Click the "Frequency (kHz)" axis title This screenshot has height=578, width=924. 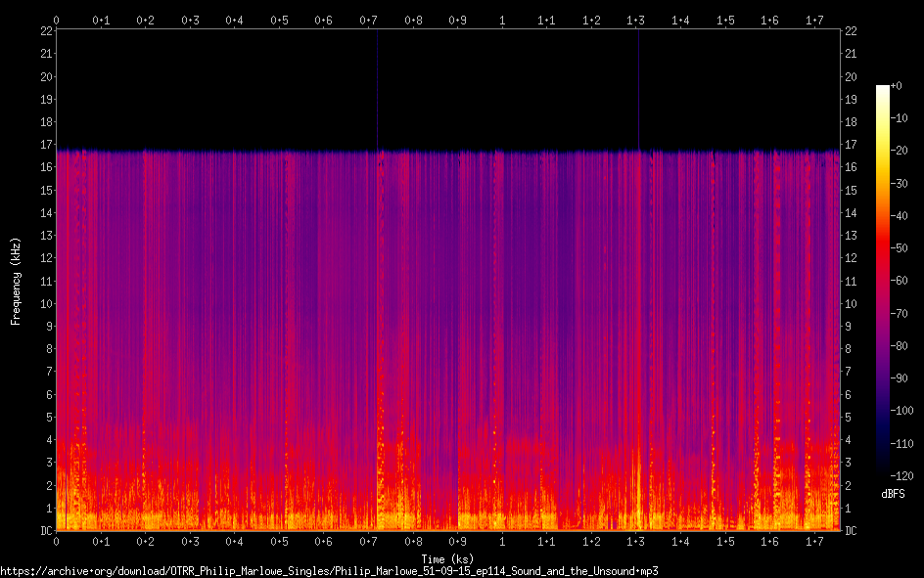coord(16,281)
